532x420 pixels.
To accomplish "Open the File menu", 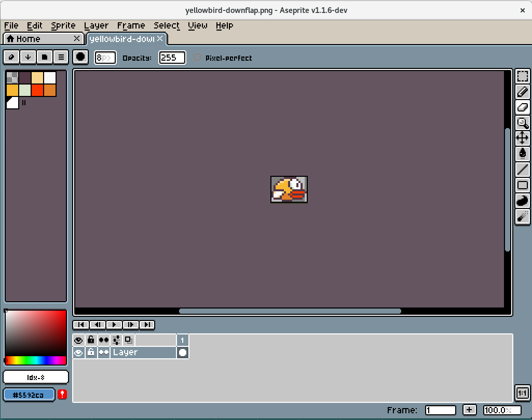I will coord(11,26).
